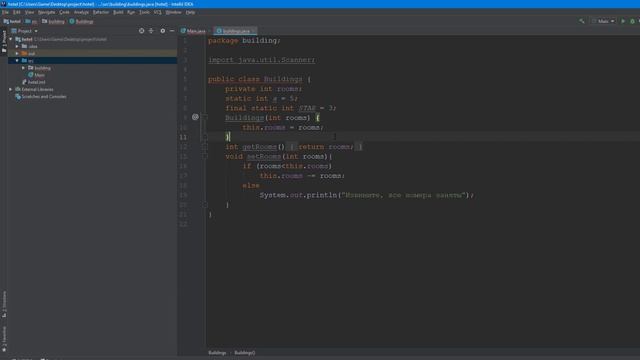Select the out folder in tree

28,53
